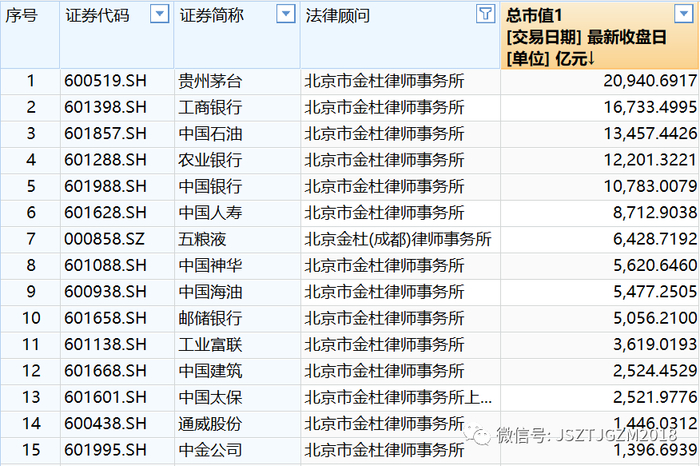Select the row number 12 cell
Viewport: 700px width, 466px height.
click(x=30, y=370)
